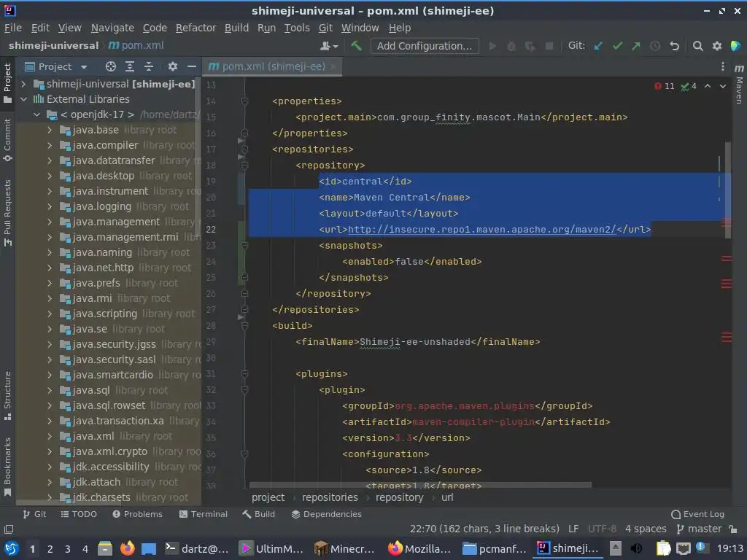Image resolution: width=747 pixels, height=560 pixels.
Task: Switch to workspace 3 in the pager
Action: (67, 548)
